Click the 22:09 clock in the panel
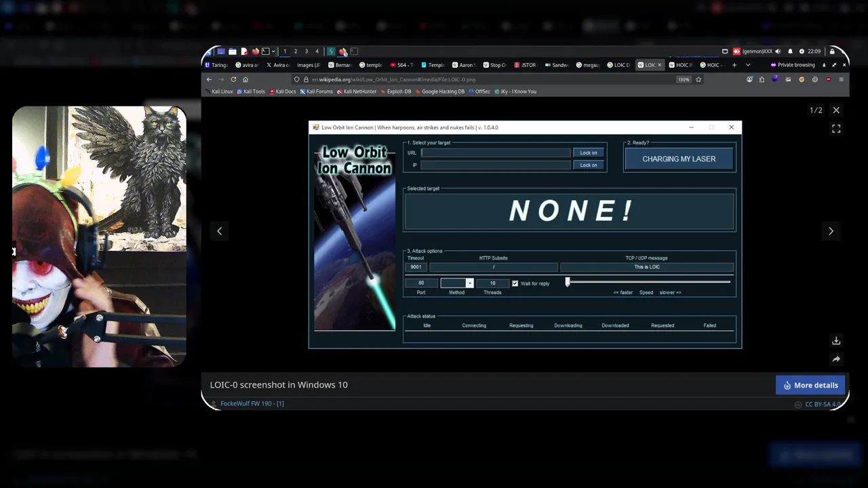 (x=814, y=52)
